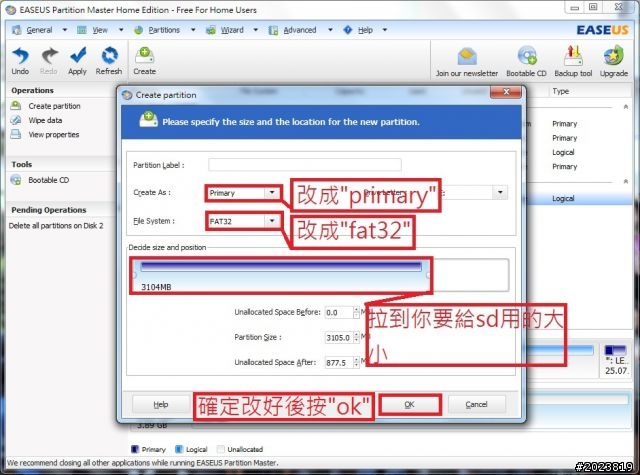Click the EASEUS logo

coord(602,30)
